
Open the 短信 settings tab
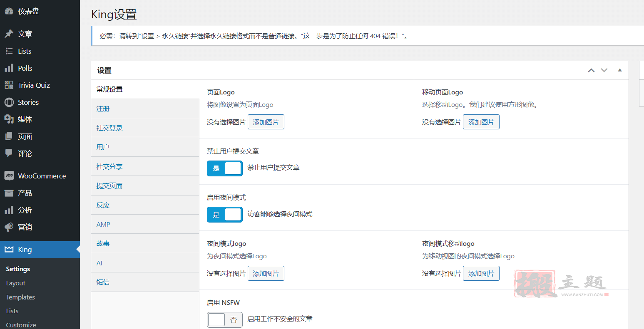145,282
